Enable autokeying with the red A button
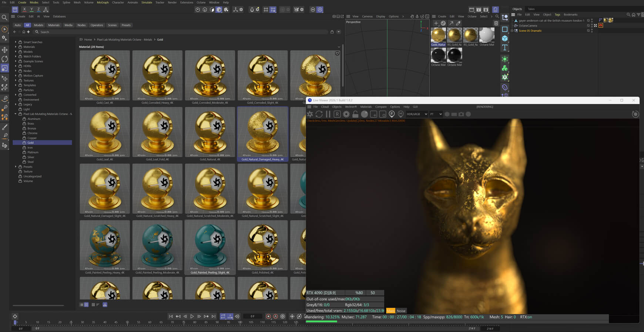The width and height of the screenshot is (644, 332). click(x=275, y=316)
